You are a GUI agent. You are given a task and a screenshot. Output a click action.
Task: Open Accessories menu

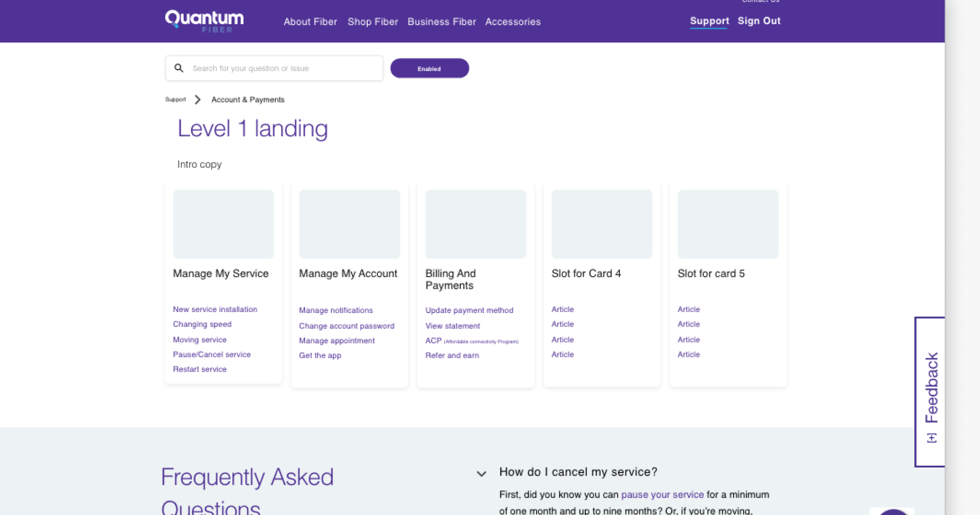pyautogui.click(x=513, y=22)
